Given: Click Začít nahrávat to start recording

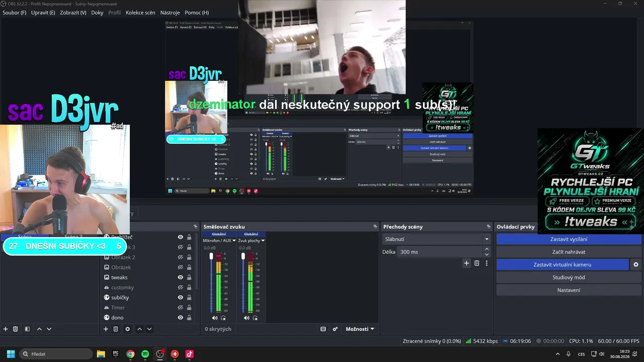Looking at the screenshot, I should tap(569, 252).
